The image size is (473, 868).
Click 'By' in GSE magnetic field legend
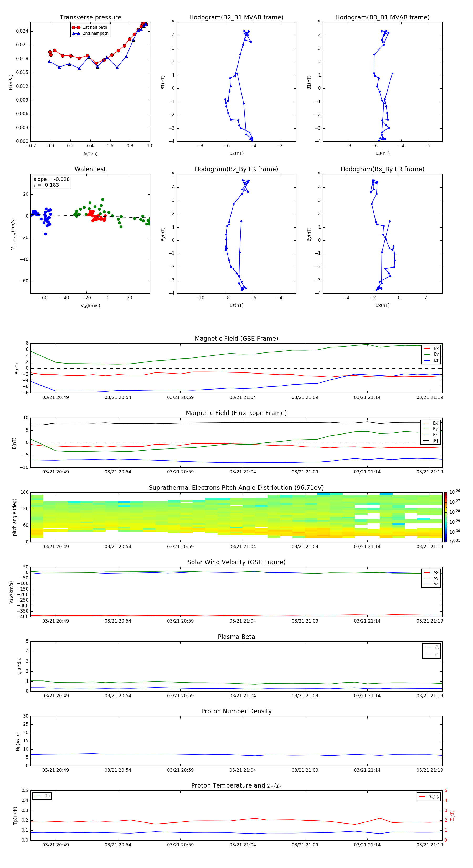[x=436, y=355]
